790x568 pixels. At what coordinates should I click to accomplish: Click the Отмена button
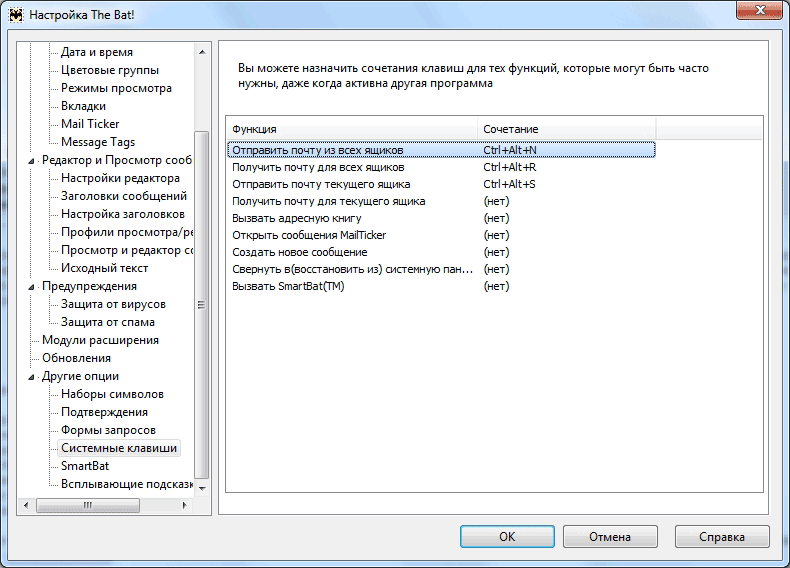point(610,537)
